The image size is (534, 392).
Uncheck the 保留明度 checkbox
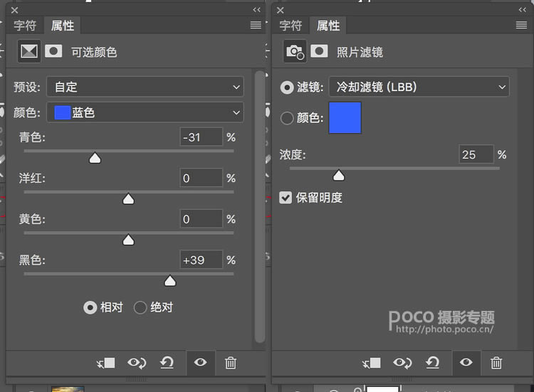286,197
